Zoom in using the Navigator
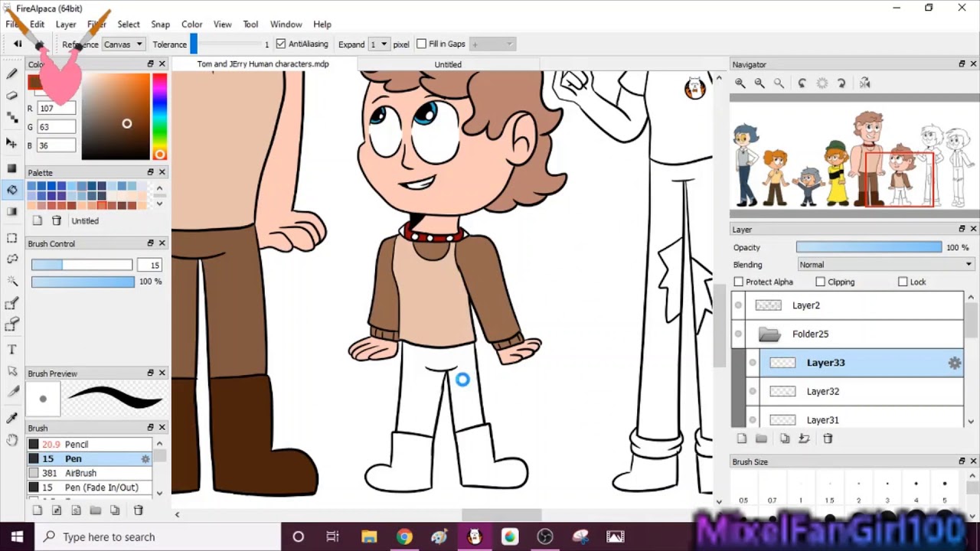This screenshot has height=551, width=980. point(740,83)
